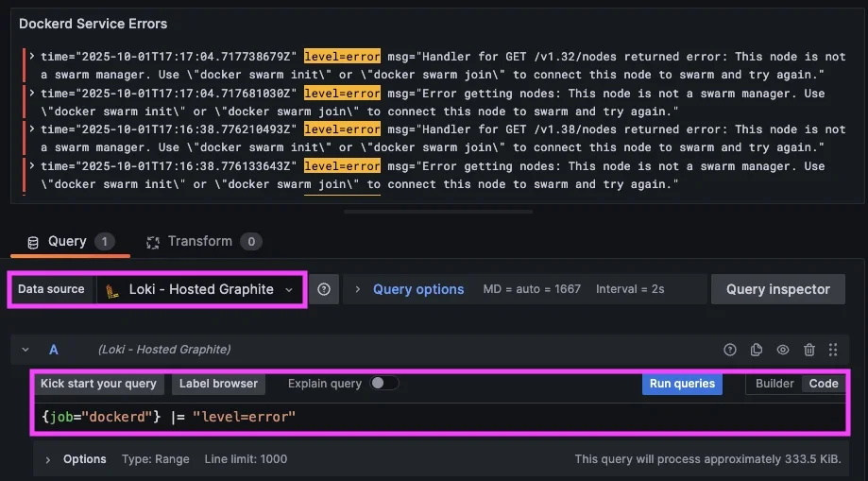Expand log line with timestamp 17:17:04.717738679Z
The height and width of the screenshot is (481, 868).
(33, 57)
